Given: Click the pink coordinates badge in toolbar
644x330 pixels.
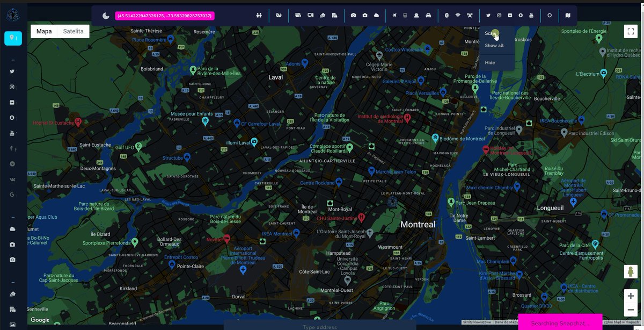Looking at the screenshot, I should 165,16.
